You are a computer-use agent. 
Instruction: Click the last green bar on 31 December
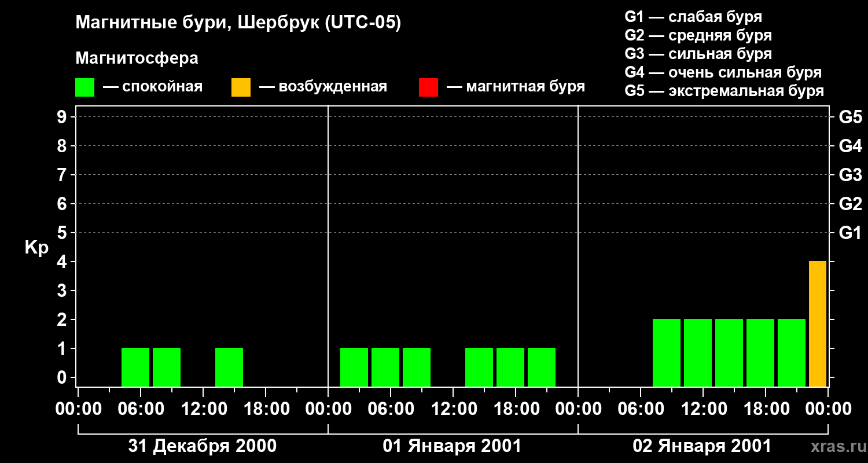229,367
